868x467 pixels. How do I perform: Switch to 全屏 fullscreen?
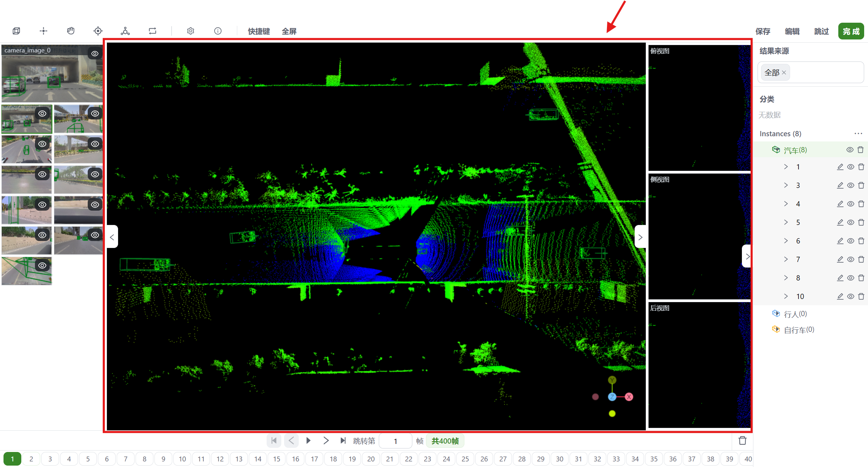[289, 31]
